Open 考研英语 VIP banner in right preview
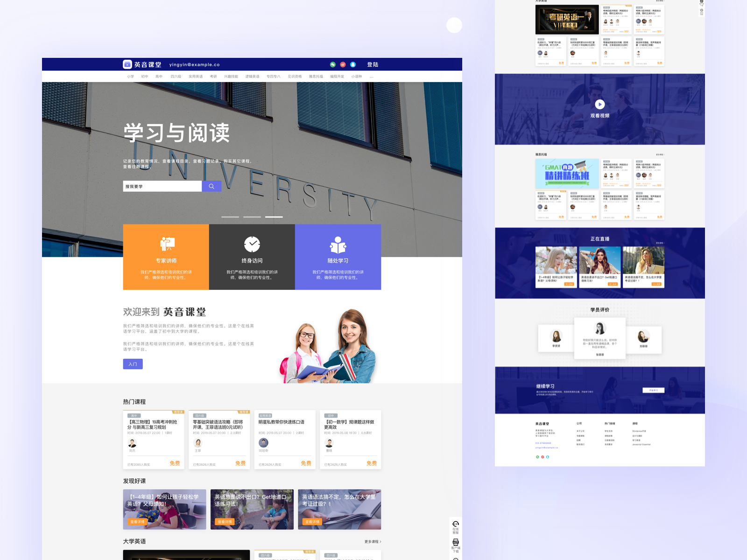The height and width of the screenshot is (560, 747). 567,20
